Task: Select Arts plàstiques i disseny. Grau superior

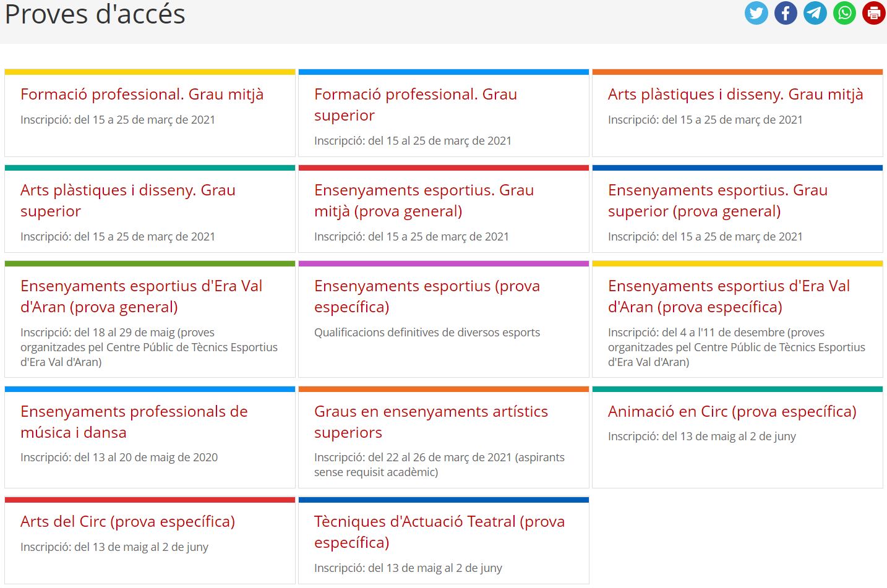Action: 128,200
